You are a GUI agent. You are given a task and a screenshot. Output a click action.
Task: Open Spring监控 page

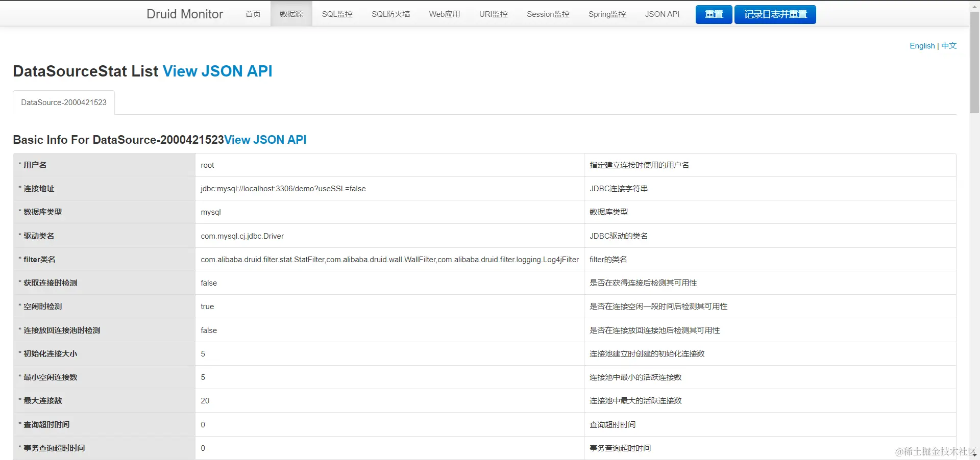[x=607, y=14]
